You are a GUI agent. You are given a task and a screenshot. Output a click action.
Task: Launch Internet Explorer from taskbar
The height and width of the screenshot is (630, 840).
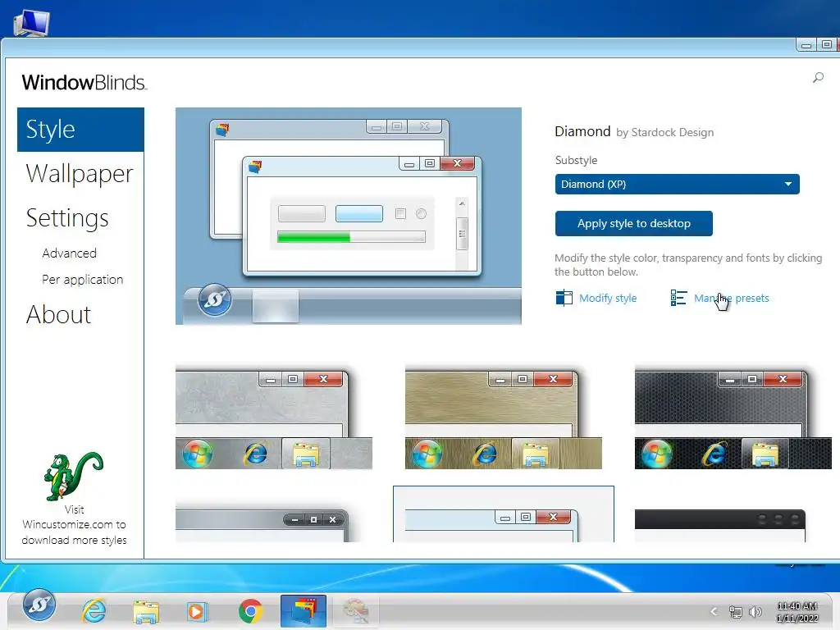click(94, 611)
